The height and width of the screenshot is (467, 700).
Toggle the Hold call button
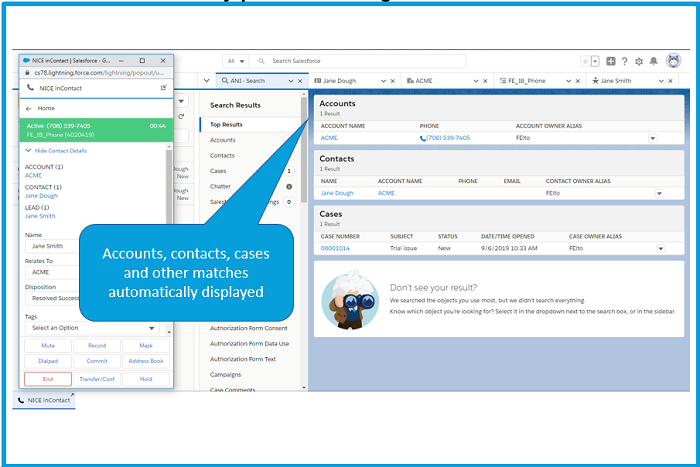[145, 379]
